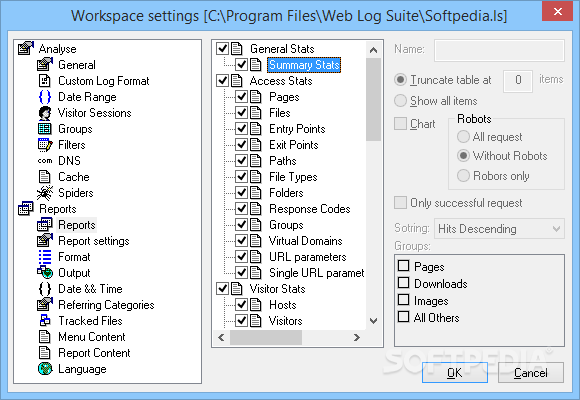Click the Cache document icon
This screenshot has width=580, height=400.
45,177
